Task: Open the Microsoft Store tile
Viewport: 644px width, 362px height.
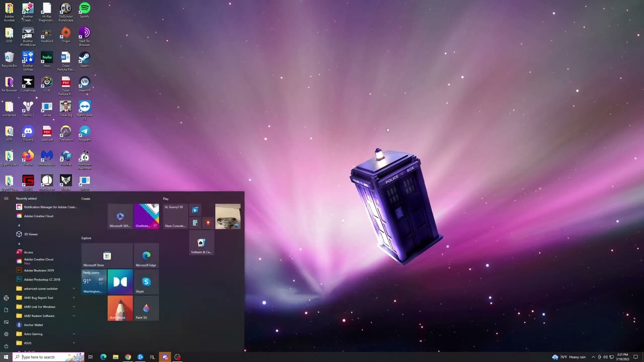Action: click(107, 256)
